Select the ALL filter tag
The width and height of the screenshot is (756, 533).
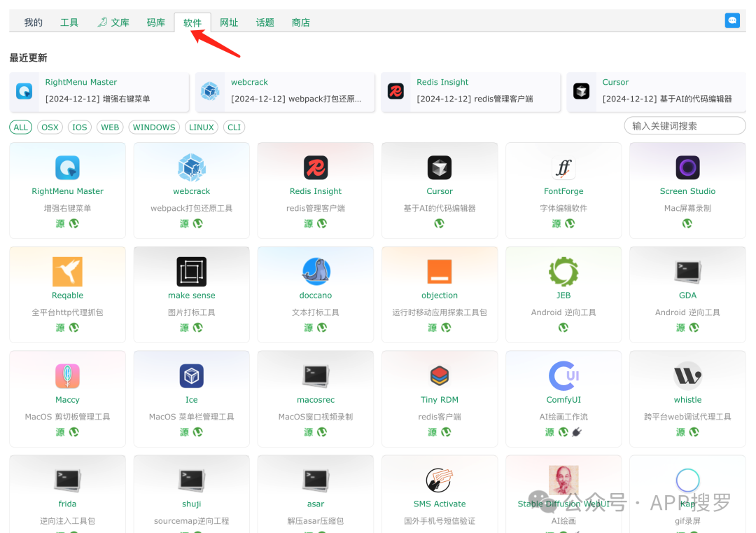coord(21,127)
